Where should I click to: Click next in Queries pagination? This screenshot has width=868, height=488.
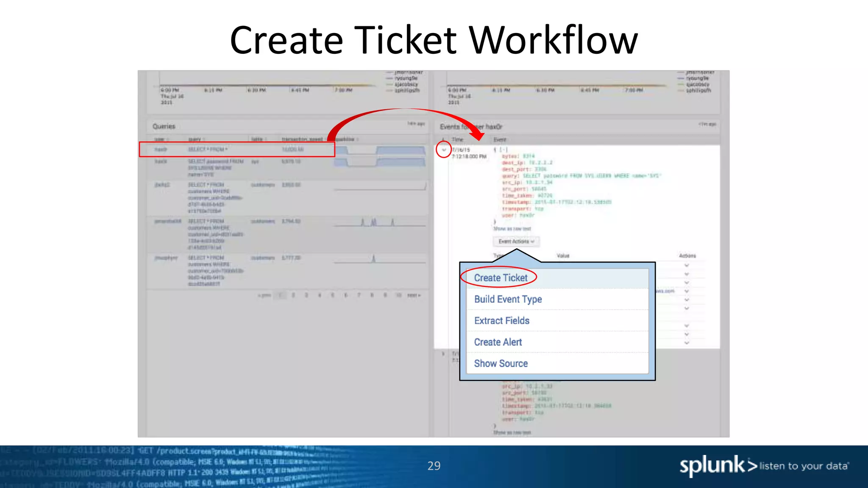[414, 295]
